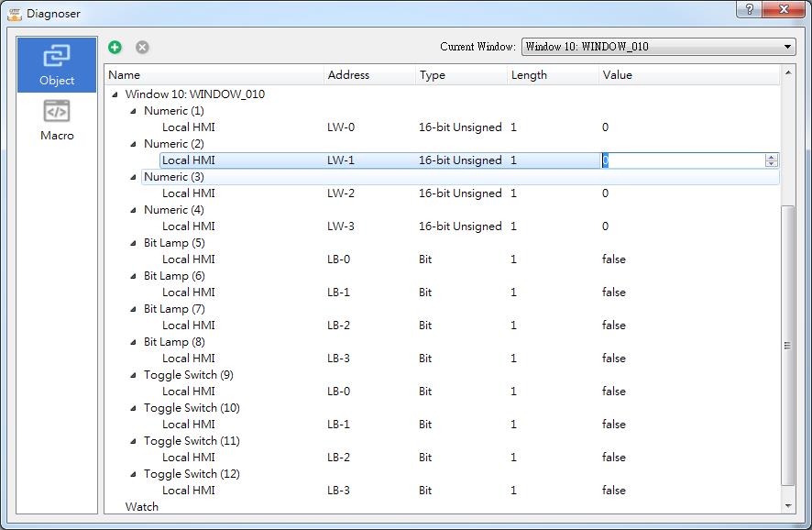Viewport: 812px width, 530px height.
Task: Collapse the Bit Lamp (5) node
Action: click(x=133, y=243)
